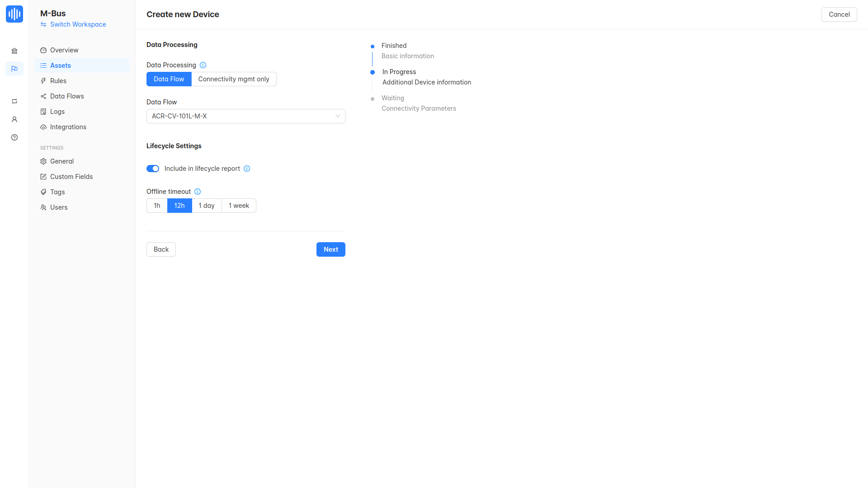Go to Custom Fields settings

(x=71, y=177)
